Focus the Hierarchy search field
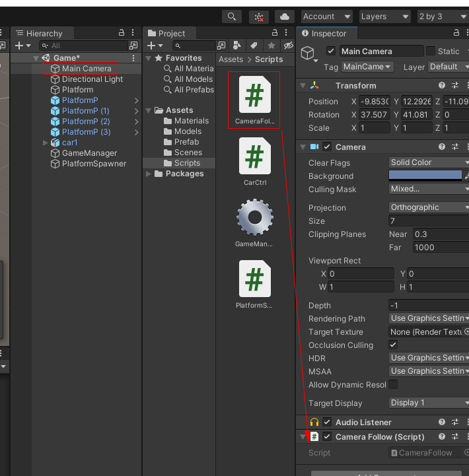This screenshot has width=469, height=476. 83,46
